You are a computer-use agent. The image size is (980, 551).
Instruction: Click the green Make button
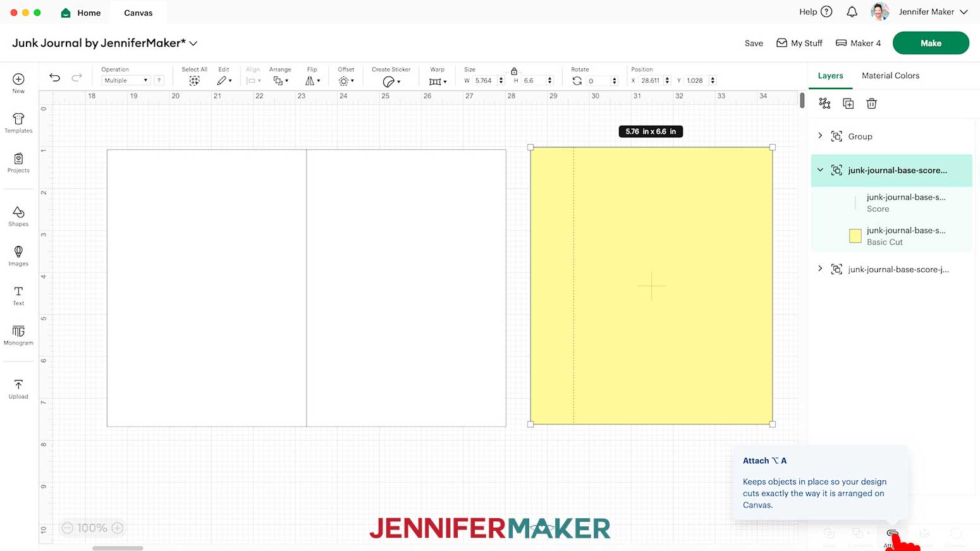click(931, 43)
